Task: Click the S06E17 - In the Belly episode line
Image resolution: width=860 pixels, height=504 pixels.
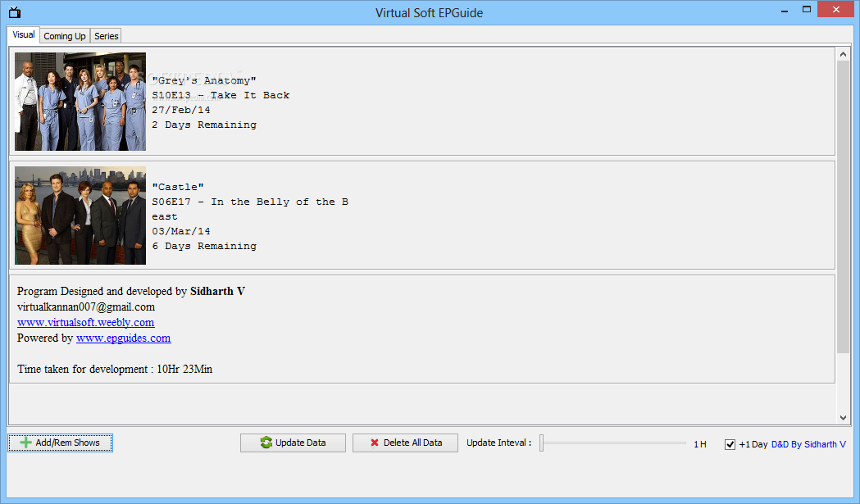Action: click(x=250, y=209)
